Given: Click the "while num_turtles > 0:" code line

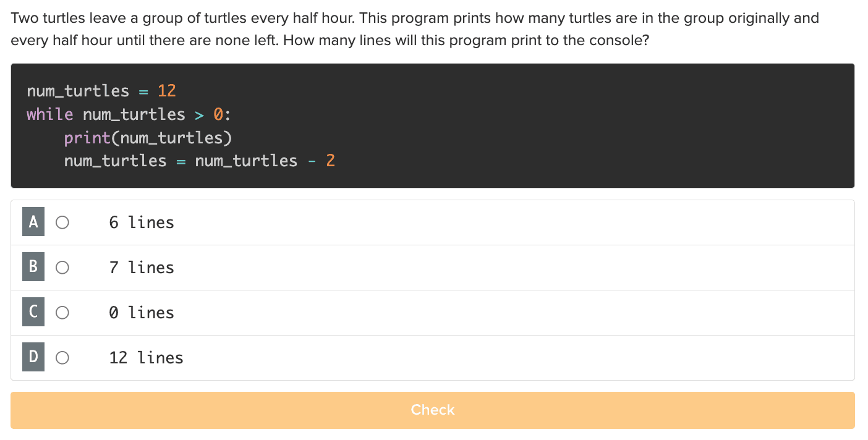Looking at the screenshot, I should 129,114.
